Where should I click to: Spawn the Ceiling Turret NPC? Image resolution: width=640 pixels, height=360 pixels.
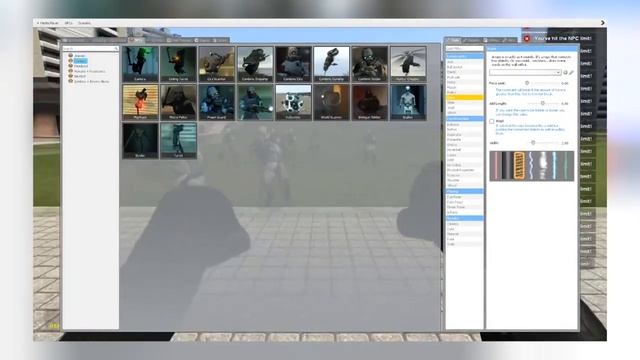(178, 64)
